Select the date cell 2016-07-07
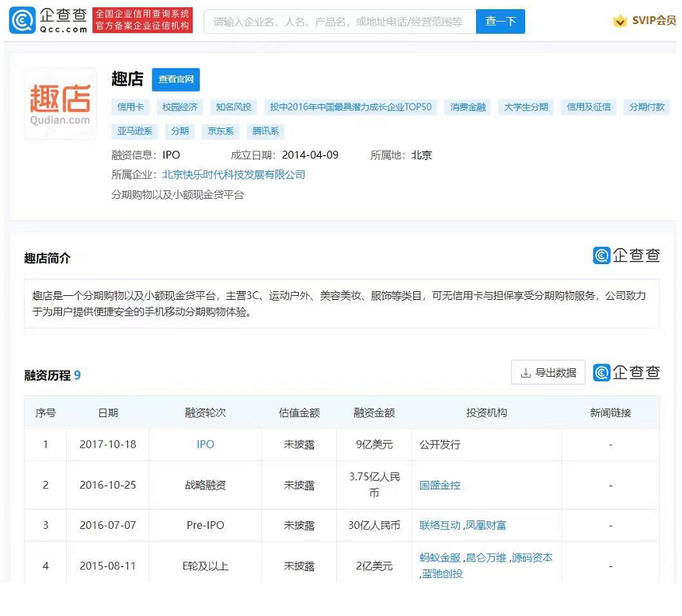Image resolution: width=682 pixels, height=616 pixels. pyautogui.click(x=108, y=526)
